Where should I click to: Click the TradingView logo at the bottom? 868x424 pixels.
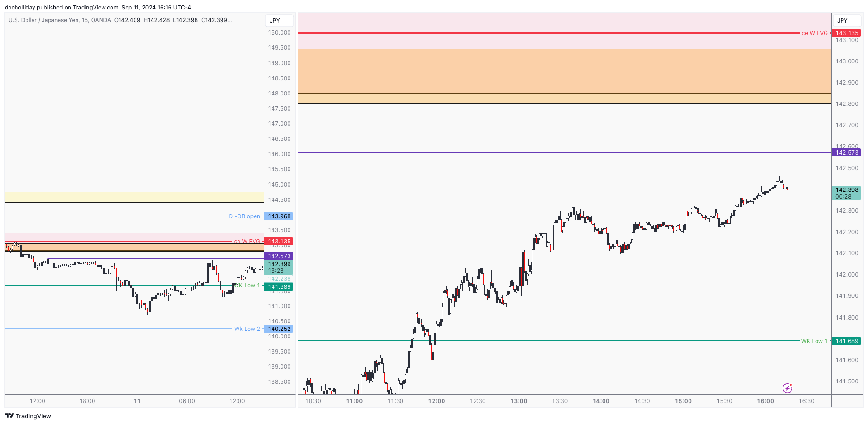(x=28, y=416)
